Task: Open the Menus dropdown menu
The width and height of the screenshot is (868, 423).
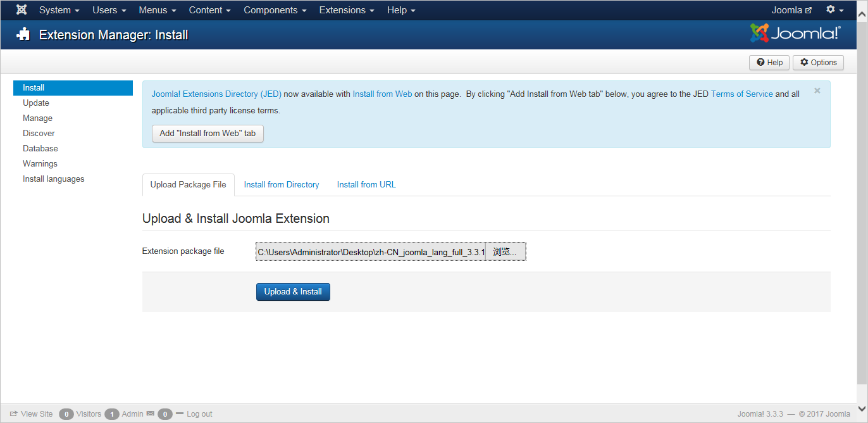Action: click(x=158, y=10)
